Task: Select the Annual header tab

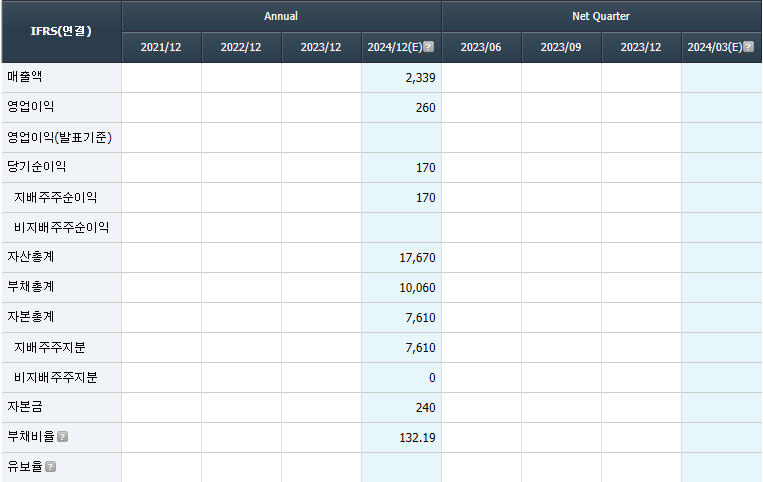Action: 281,17
